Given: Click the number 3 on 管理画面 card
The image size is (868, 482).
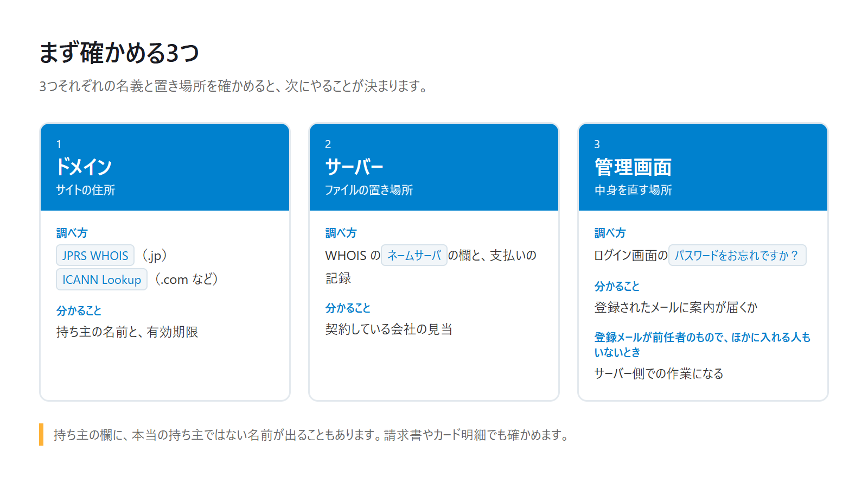Looking at the screenshot, I should click(x=597, y=144).
